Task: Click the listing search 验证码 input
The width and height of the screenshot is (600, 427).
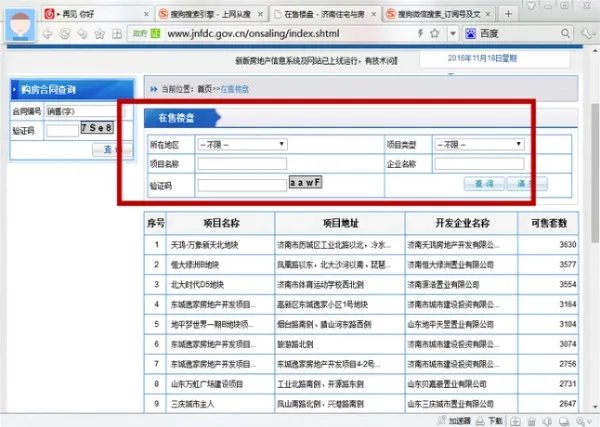Action: pyautogui.click(x=242, y=185)
